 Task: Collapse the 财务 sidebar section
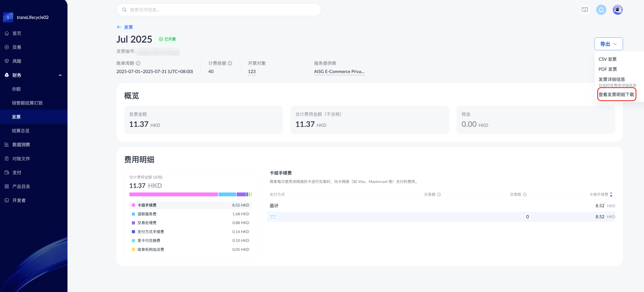(x=60, y=75)
